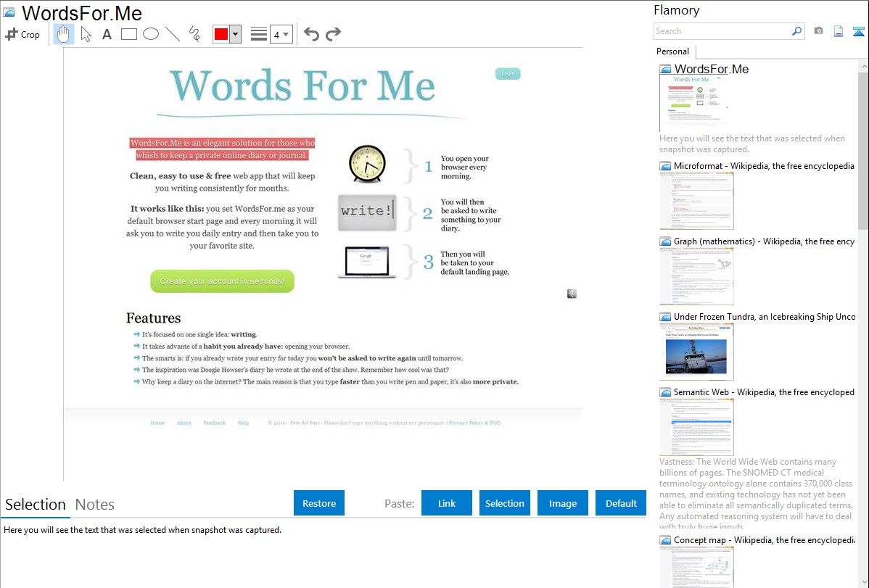Open the Semantic Web snapshot thumbnail
Screen dimensions: 869x588
696,427
